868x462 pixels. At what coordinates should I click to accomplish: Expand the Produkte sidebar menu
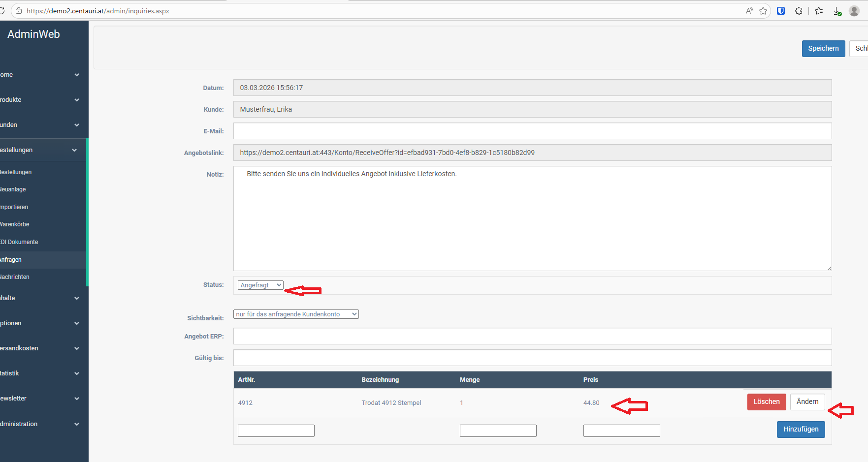click(x=43, y=100)
